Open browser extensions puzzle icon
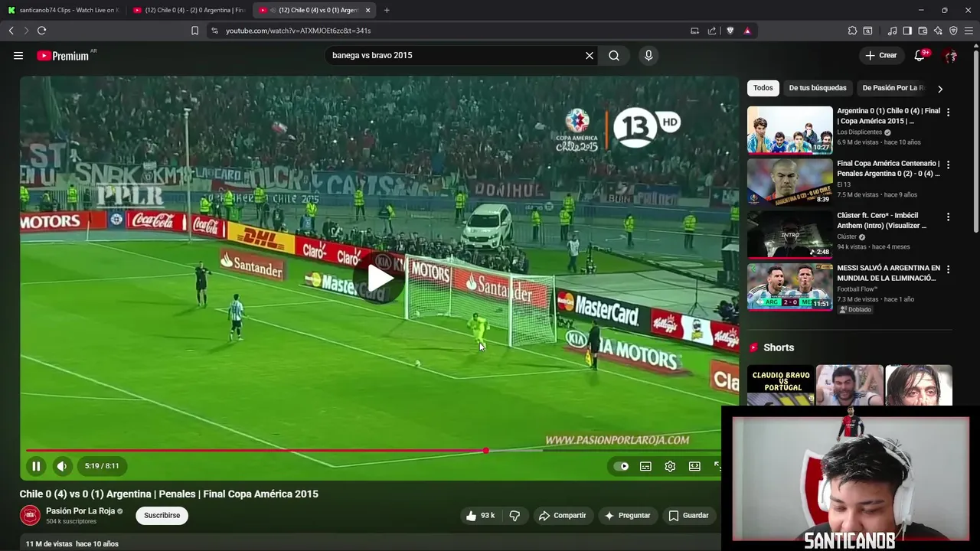This screenshot has width=980, height=551. click(852, 31)
